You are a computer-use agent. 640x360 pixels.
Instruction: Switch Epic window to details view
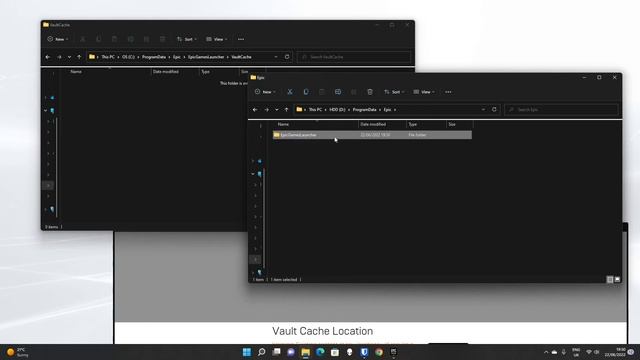pyautogui.click(x=610, y=280)
